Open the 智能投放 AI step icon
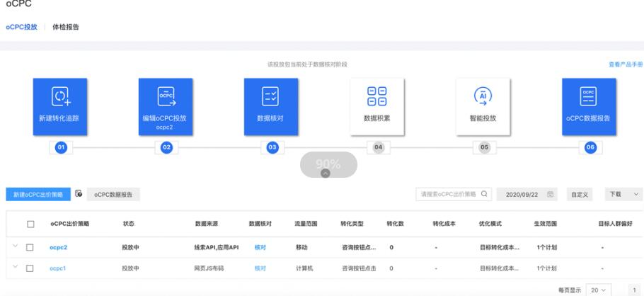Viewport: 644px width, 296px height. point(482,96)
